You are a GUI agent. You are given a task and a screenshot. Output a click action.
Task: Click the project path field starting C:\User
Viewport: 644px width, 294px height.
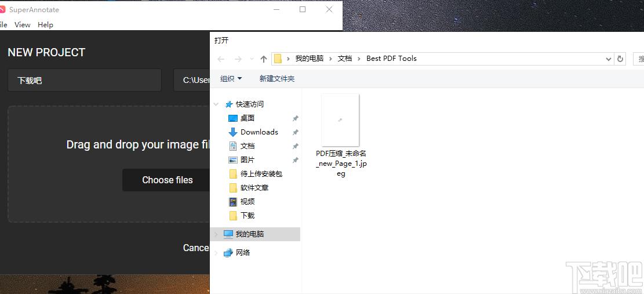192,80
